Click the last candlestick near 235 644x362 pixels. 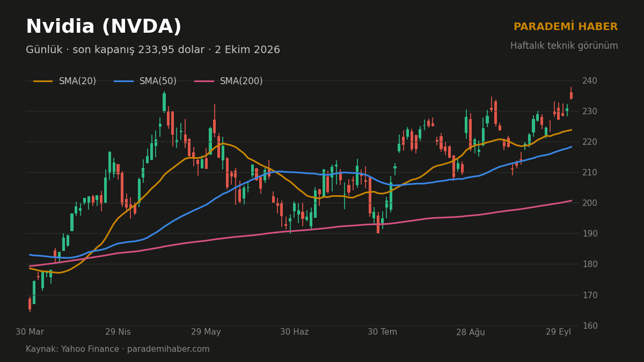tap(571, 93)
